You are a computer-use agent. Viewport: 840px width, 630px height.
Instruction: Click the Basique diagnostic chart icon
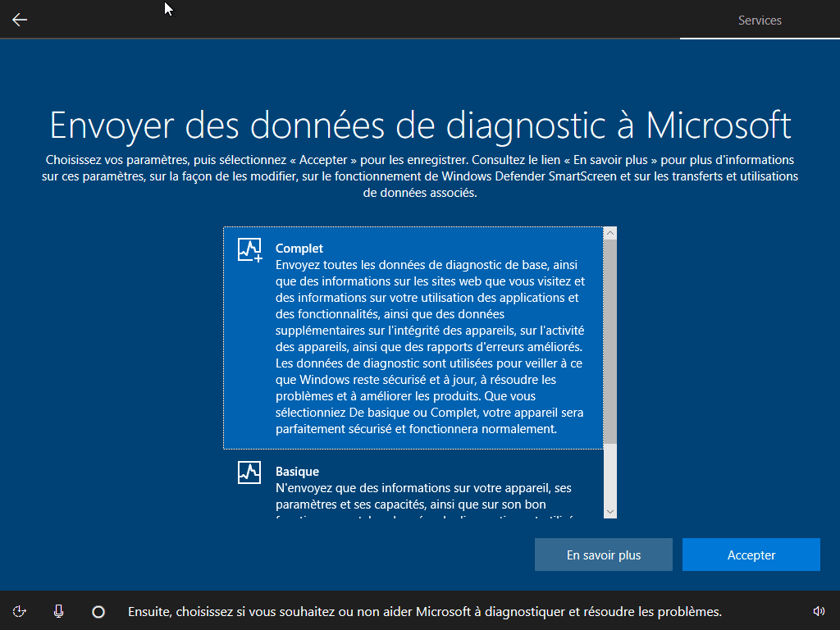249,472
